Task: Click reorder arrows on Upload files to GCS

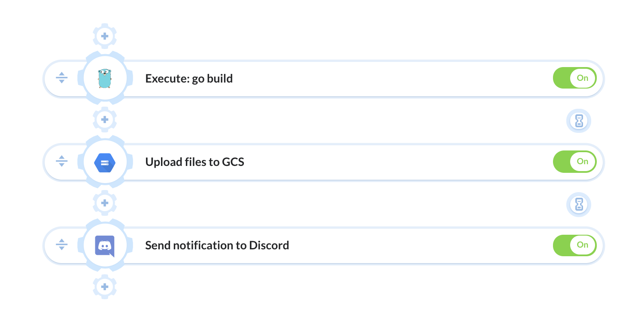Action: click(62, 161)
